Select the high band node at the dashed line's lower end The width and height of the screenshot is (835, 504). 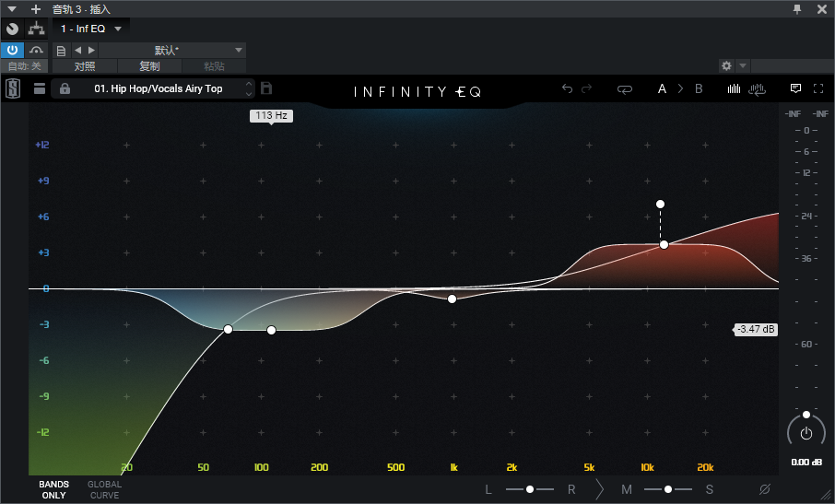(664, 245)
